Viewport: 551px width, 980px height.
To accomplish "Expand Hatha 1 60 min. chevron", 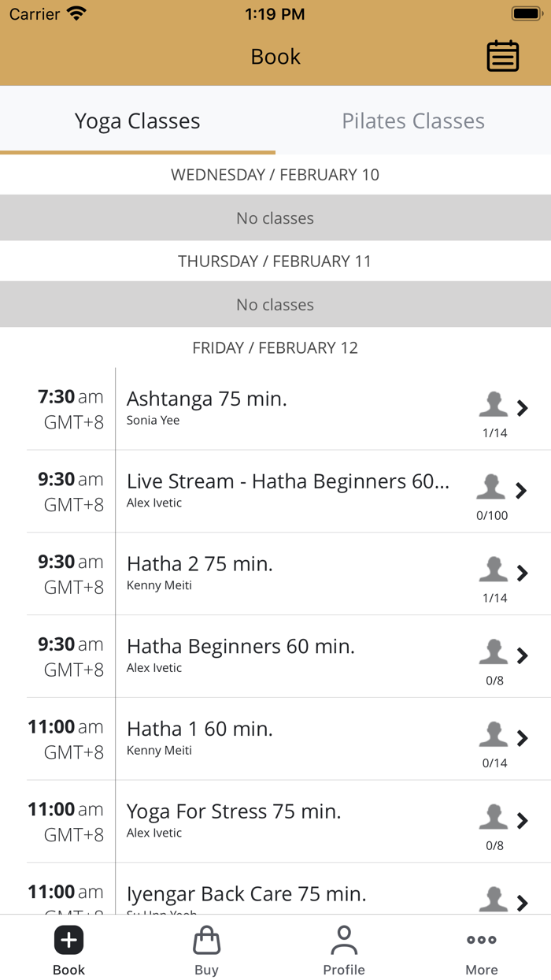I will pyautogui.click(x=522, y=738).
